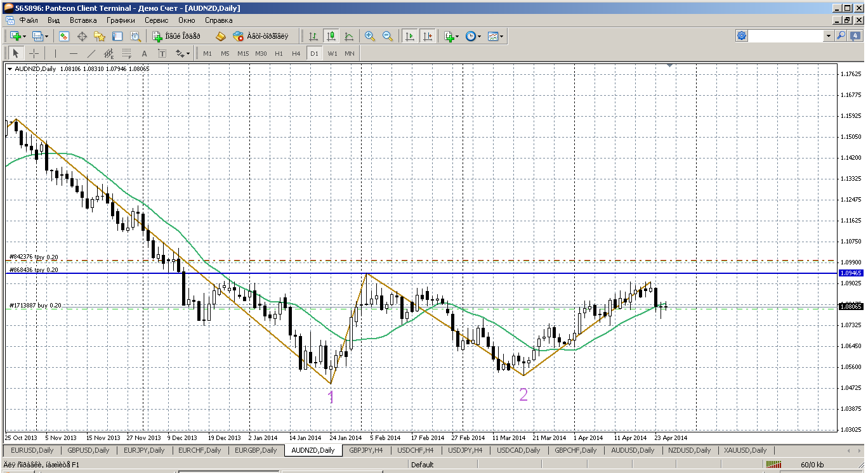This screenshot has height=473, width=868.
Task: Open the Графики menu
Action: coord(121,20)
